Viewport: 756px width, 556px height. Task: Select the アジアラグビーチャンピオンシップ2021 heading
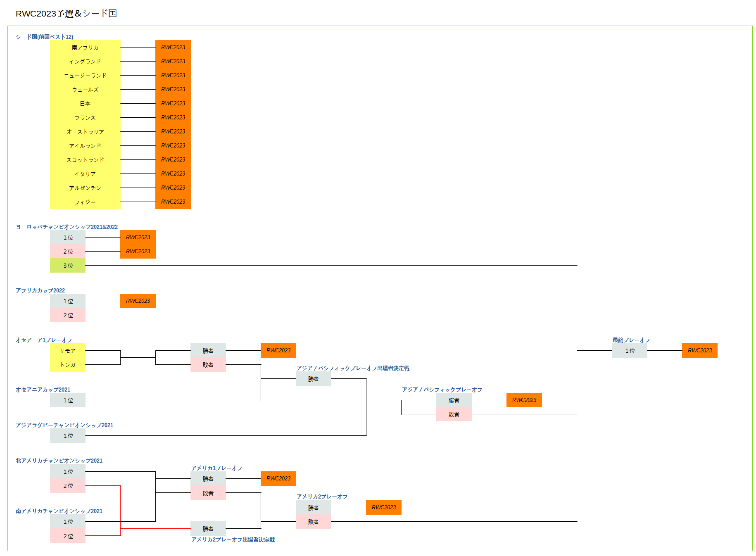point(64,425)
